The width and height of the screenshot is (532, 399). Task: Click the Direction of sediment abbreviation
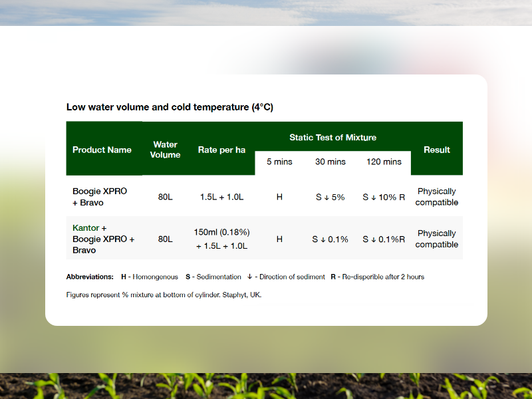coord(286,277)
